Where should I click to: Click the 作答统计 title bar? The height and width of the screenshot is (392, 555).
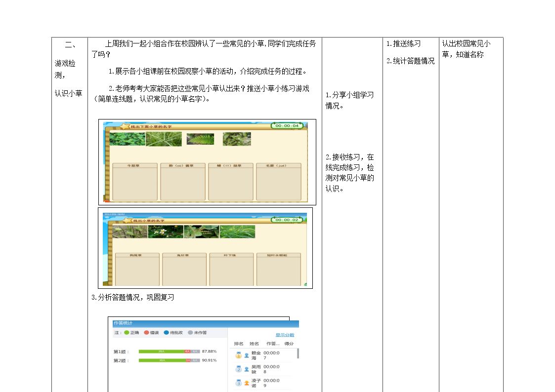pos(206,323)
